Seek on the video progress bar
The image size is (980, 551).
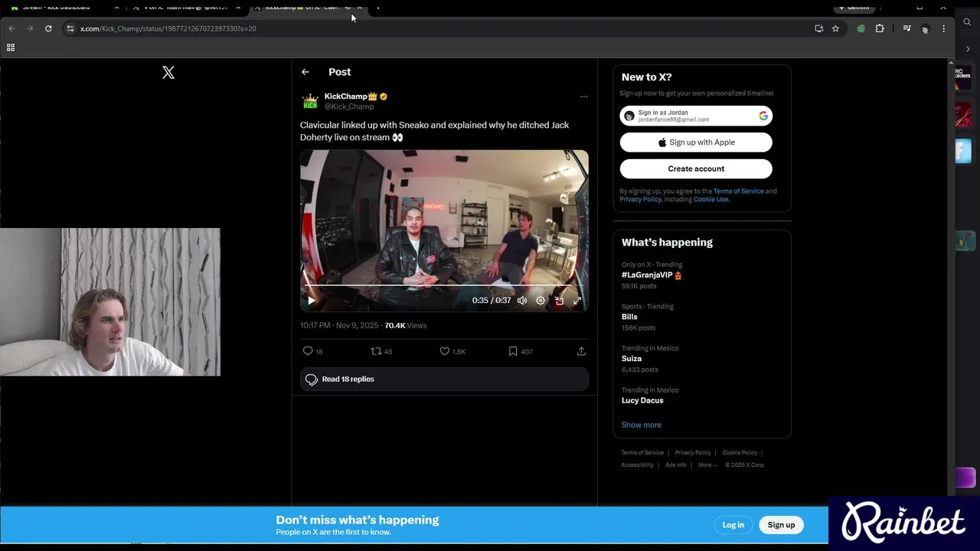(444, 285)
